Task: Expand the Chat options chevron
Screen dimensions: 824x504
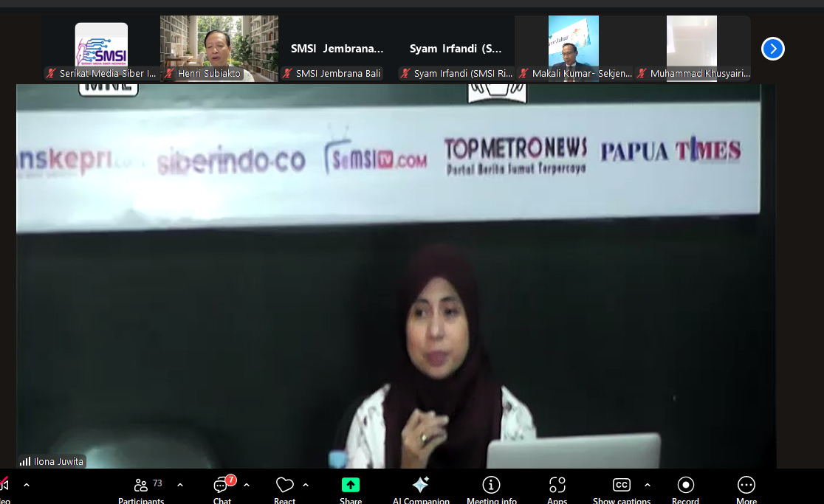Action: click(247, 485)
